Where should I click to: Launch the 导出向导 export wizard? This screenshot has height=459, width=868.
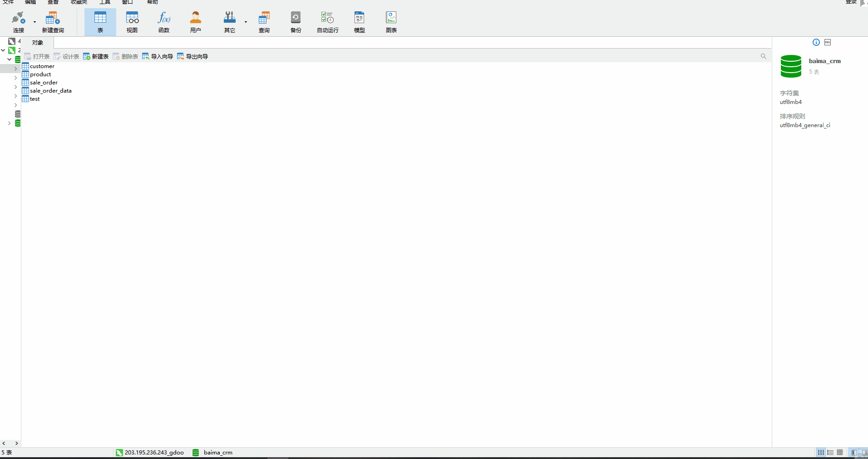(192, 56)
